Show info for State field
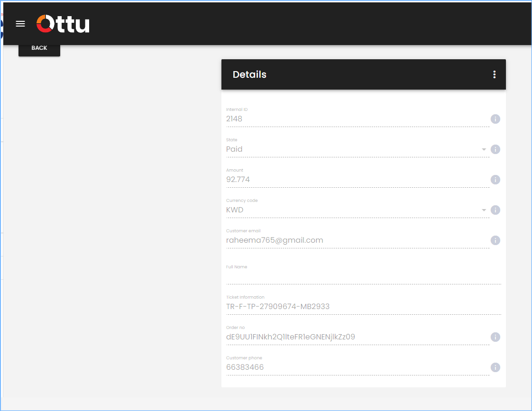 point(495,149)
